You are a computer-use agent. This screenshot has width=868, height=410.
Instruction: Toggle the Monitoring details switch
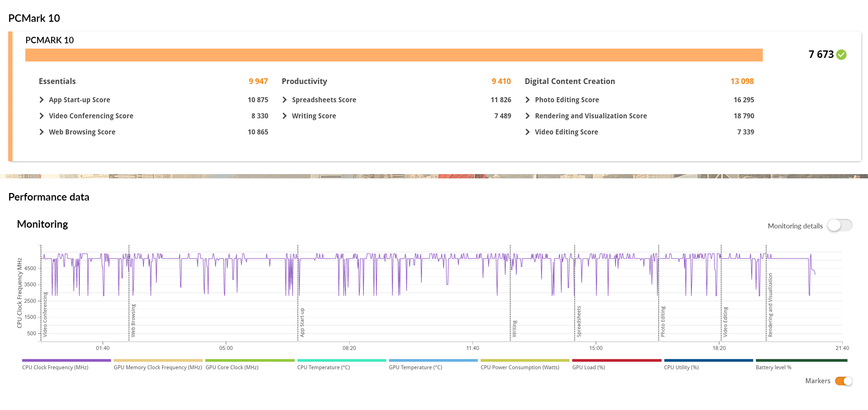pyautogui.click(x=840, y=226)
